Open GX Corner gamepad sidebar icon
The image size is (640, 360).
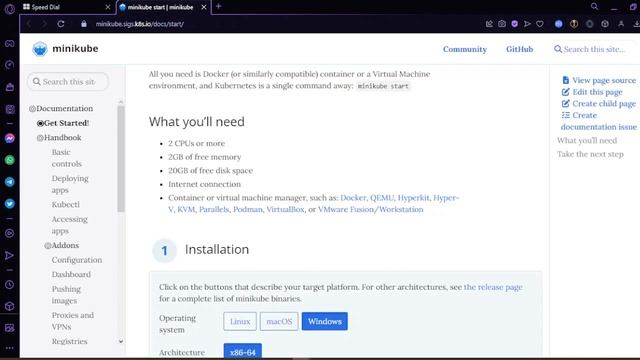point(9,43)
